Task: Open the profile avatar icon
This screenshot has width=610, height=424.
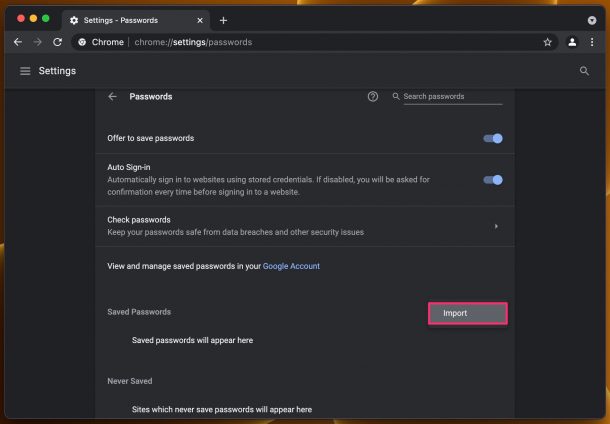Action: pyautogui.click(x=572, y=42)
